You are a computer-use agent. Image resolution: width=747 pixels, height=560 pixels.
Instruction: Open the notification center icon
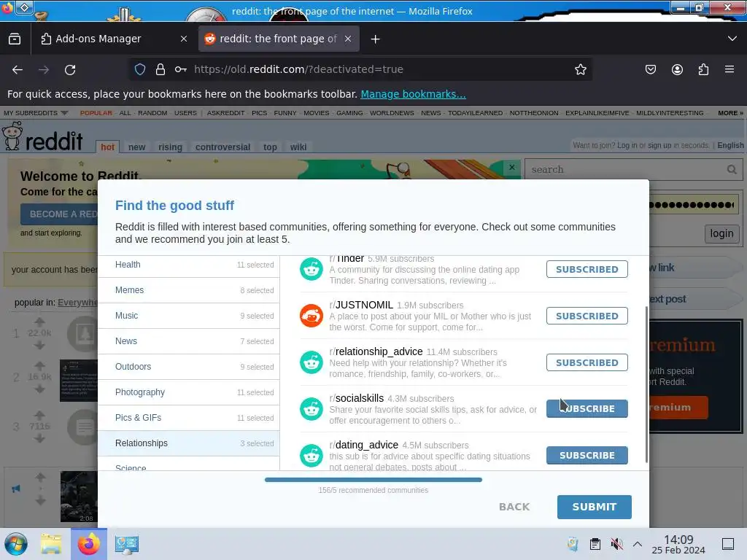[728, 544]
